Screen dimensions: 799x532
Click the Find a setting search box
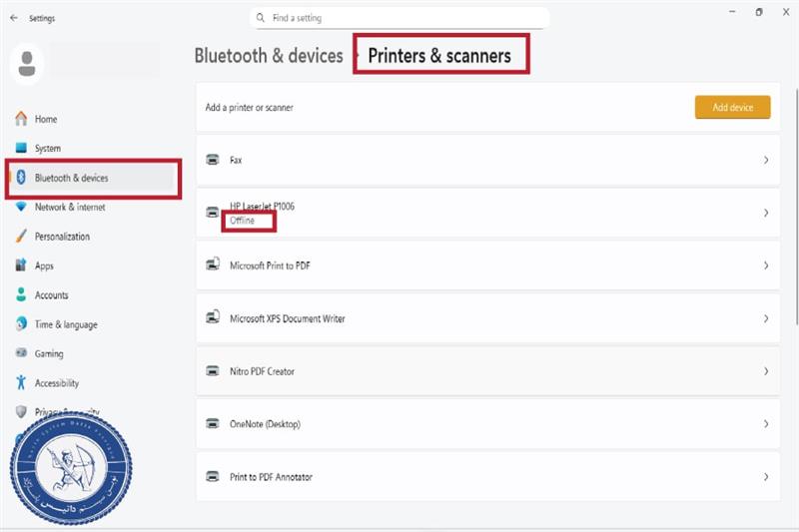pos(399,18)
